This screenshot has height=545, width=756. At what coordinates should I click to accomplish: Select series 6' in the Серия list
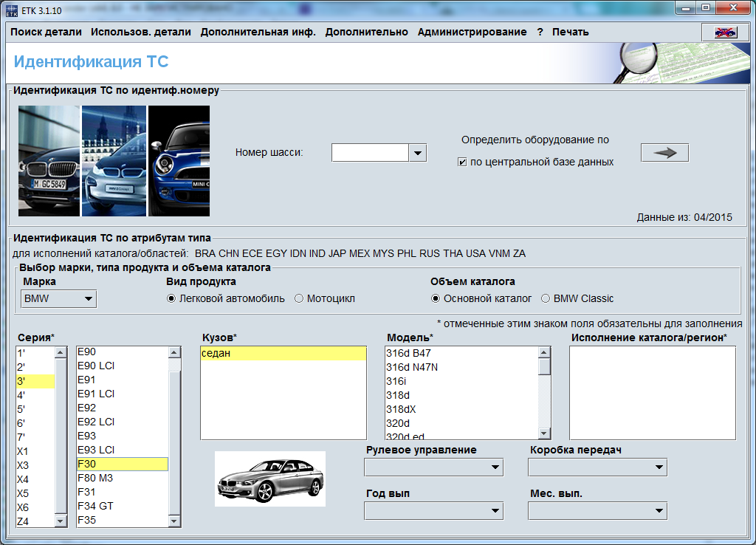click(35, 423)
